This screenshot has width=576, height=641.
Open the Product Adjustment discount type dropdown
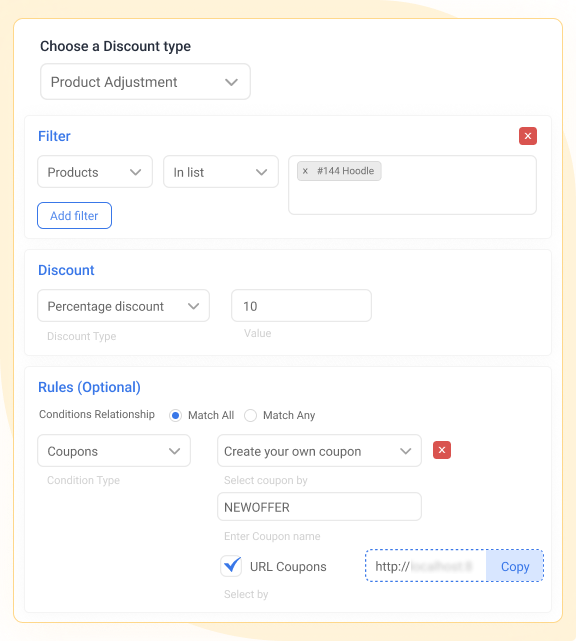(x=145, y=82)
